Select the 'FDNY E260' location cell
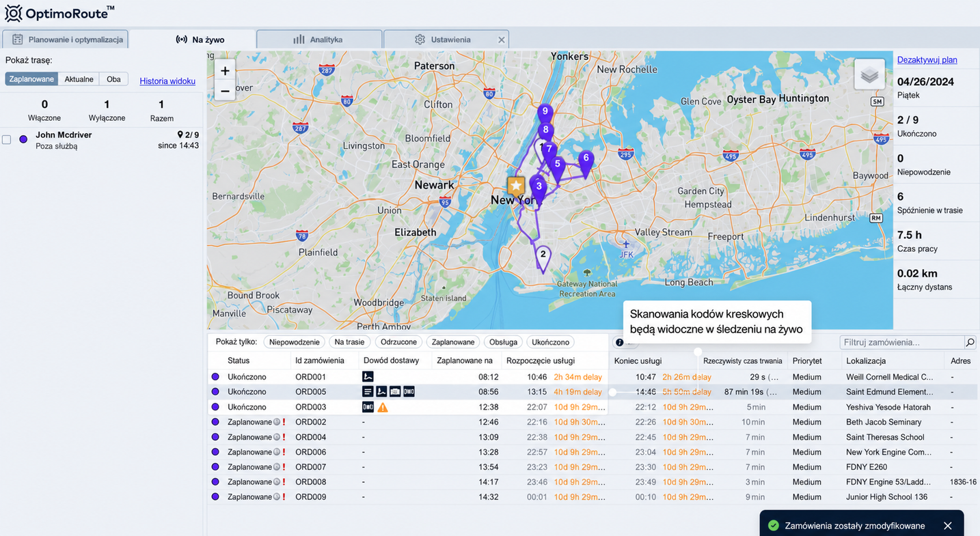Screen dimensions: 980x536 point(867,467)
